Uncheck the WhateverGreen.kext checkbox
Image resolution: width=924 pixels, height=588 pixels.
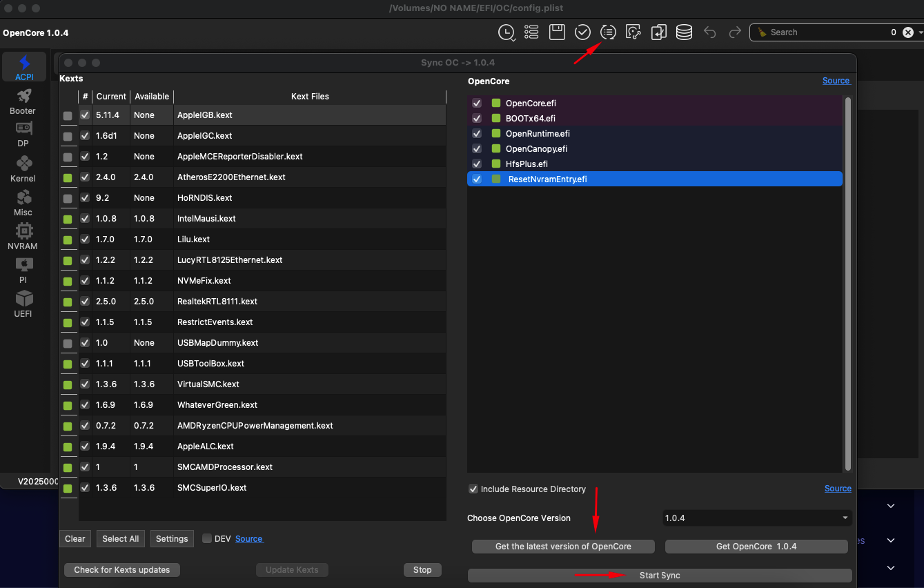85,405
